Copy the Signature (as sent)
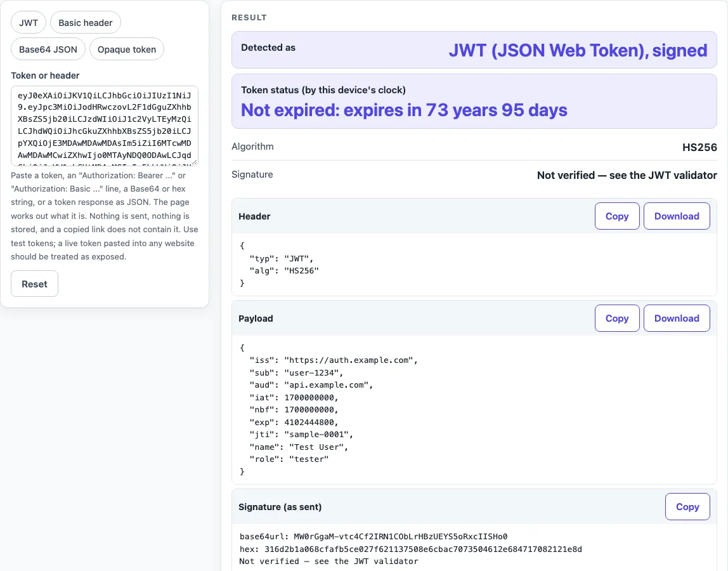 pyautogui.click(x=687, y=507)
